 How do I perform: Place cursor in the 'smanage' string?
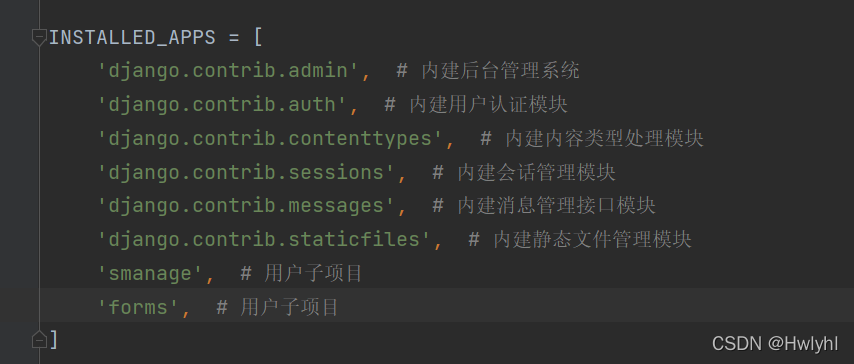tap(151, 274)
